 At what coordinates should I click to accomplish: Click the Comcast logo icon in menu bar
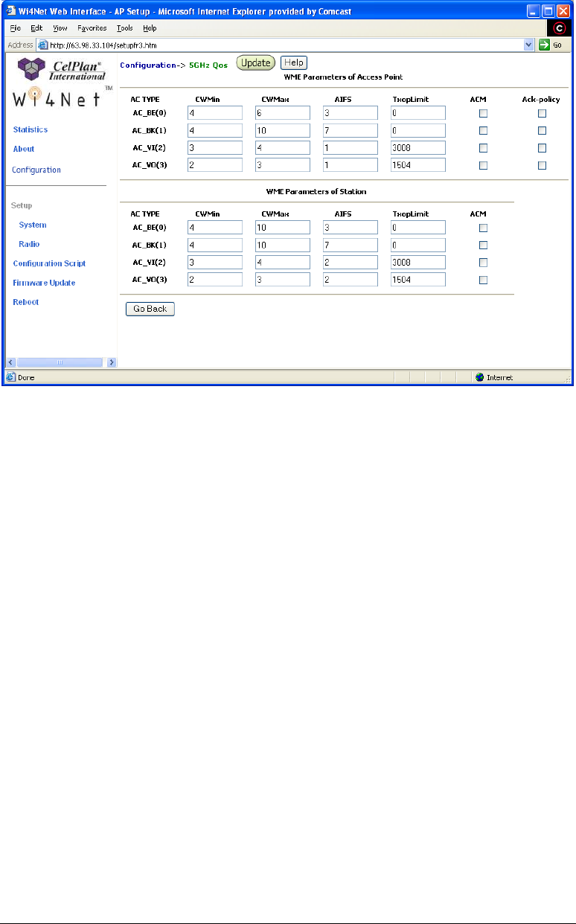tap(559, 28)
